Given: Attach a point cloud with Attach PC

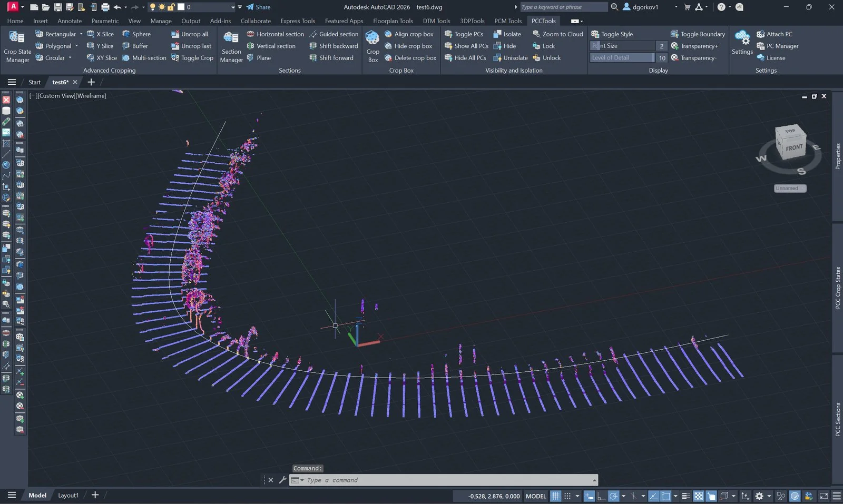Looking at the screenshot, I should (775, 34).
